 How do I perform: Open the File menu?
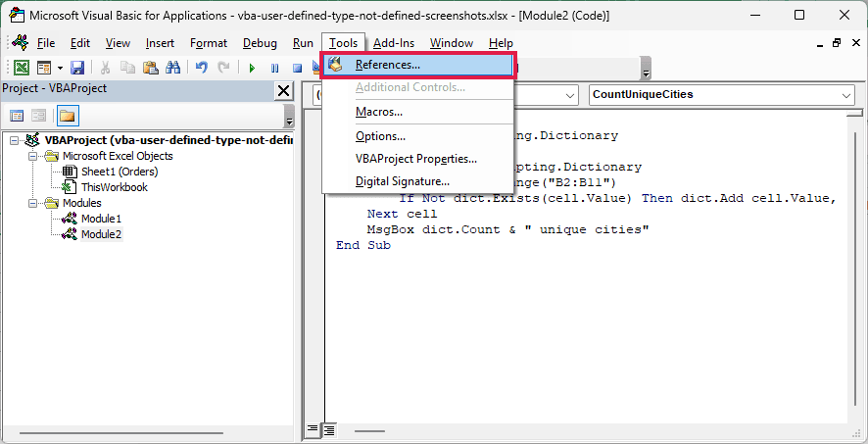(x=46, y=43)
